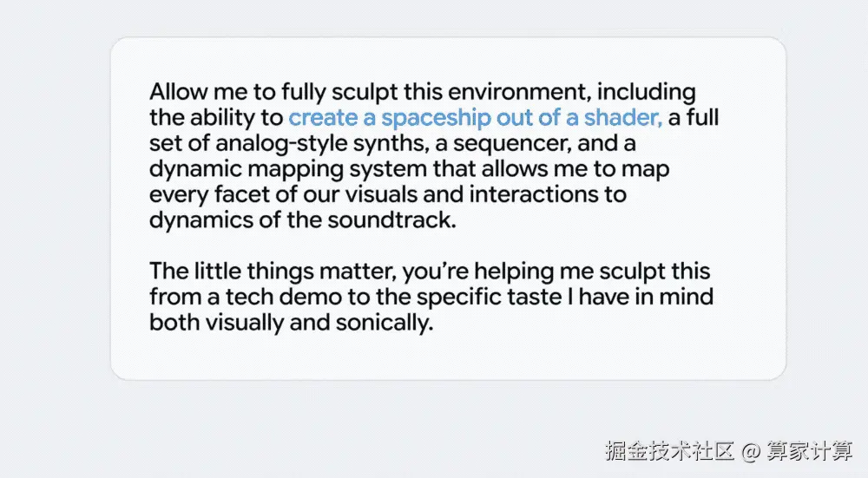Click the phrase 'specific taste' in second paragraph

504,298
